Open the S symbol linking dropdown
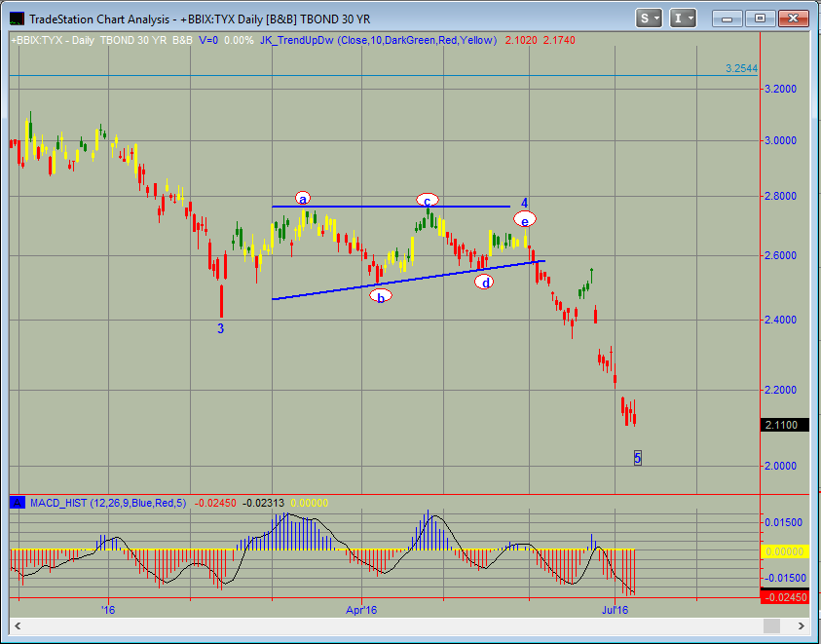This screenshot has height=644, width=821. pyautogui.click(x=650, y=18)
